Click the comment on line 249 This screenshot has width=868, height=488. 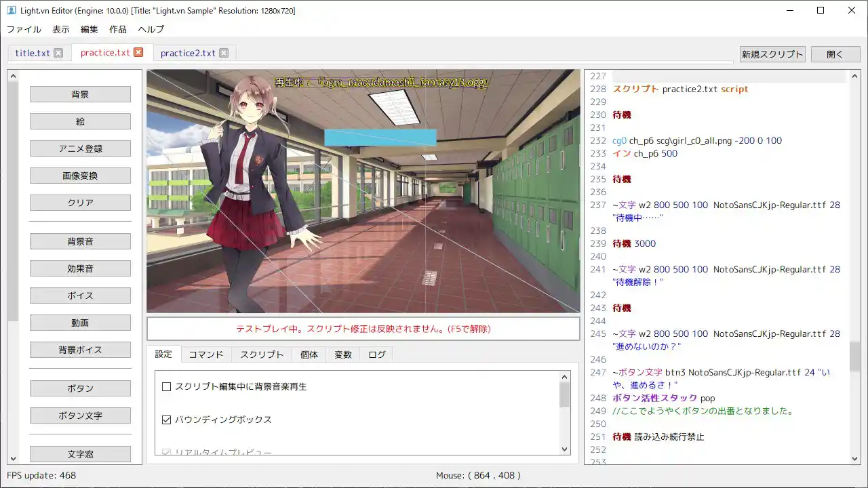coord(703,411)
